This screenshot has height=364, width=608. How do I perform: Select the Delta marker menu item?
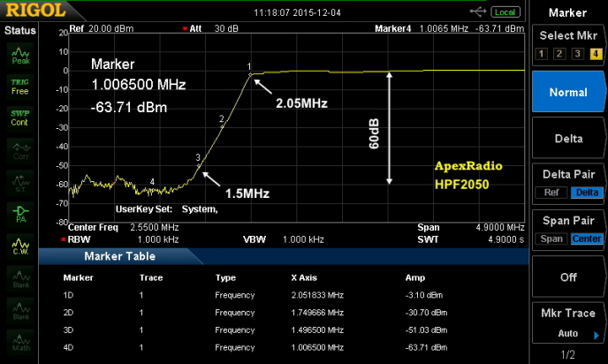pyautogui.click(x=568, y=139)
